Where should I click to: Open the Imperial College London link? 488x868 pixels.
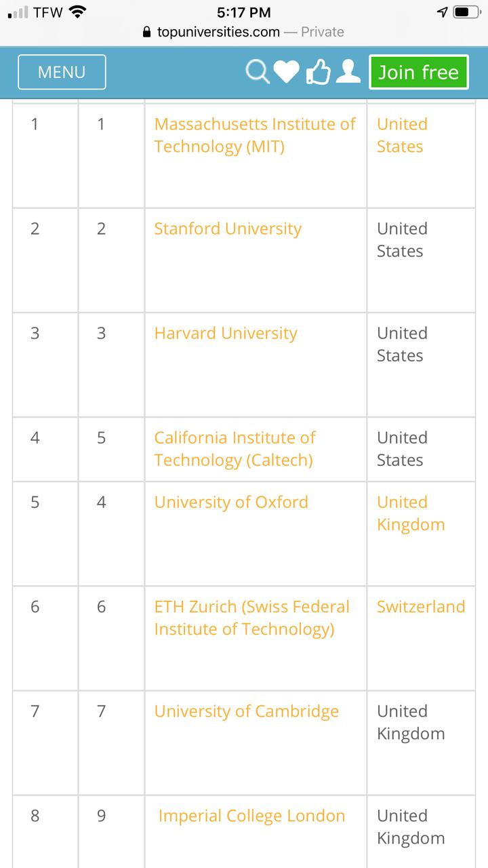tap(251, 816)
